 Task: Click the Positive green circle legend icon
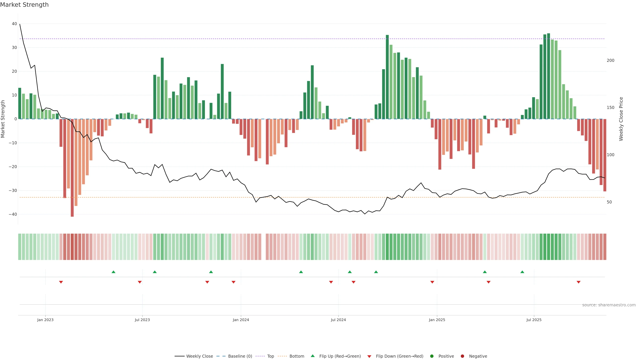coord(432,356)
